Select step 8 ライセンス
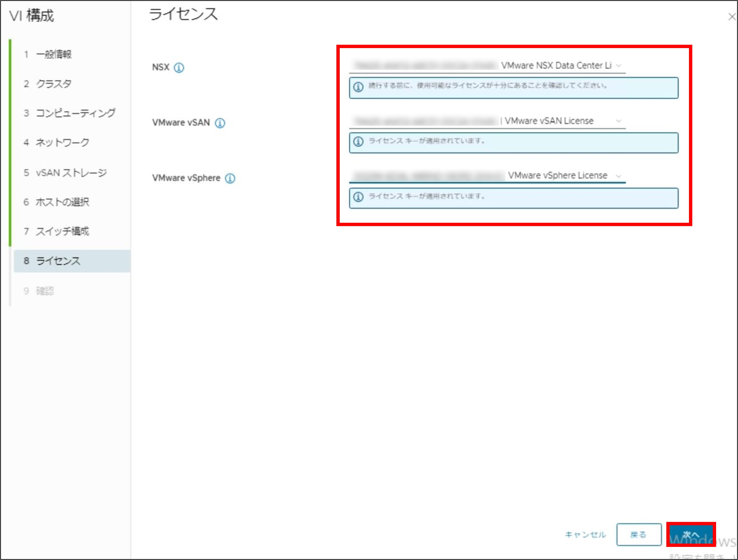Image resolution: width=738 pixels, height=560 pixels. 72,261
